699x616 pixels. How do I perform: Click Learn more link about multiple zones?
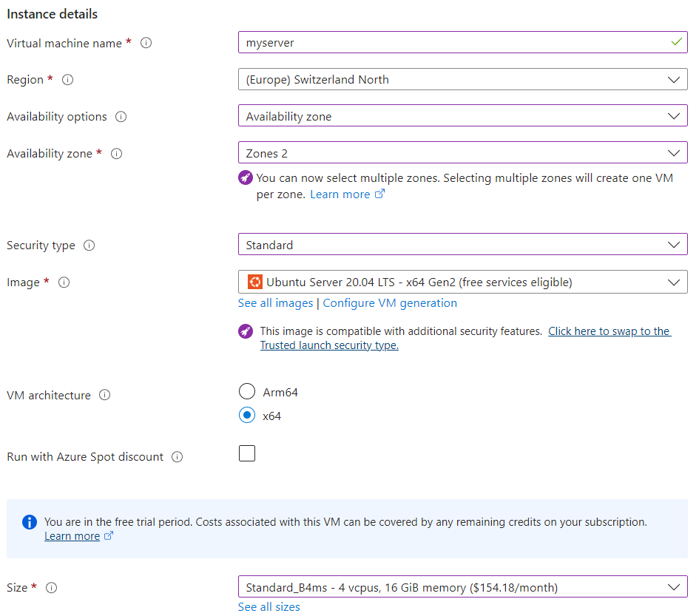pyautogui.click(x=340, y=194)
